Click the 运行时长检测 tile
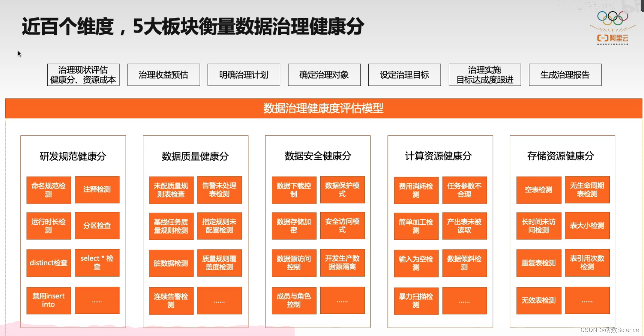Image resolution: width=644 pixels, height=336 pixels. pyautogui.click(x=49, y=226)
